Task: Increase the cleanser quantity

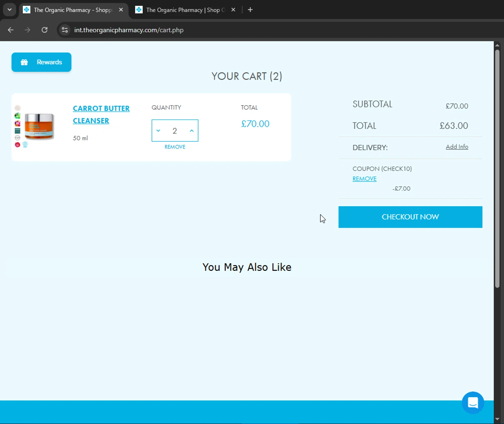Action: [192, 131]
